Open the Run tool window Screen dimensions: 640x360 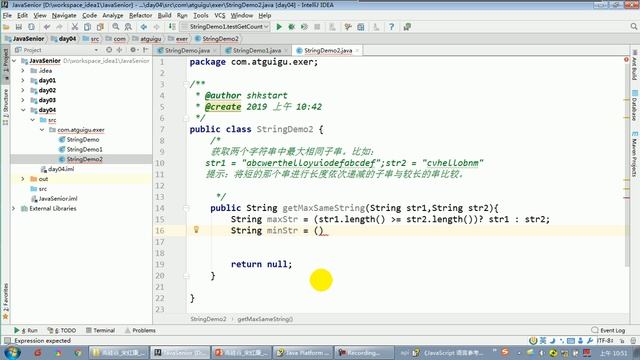[26, 330]
